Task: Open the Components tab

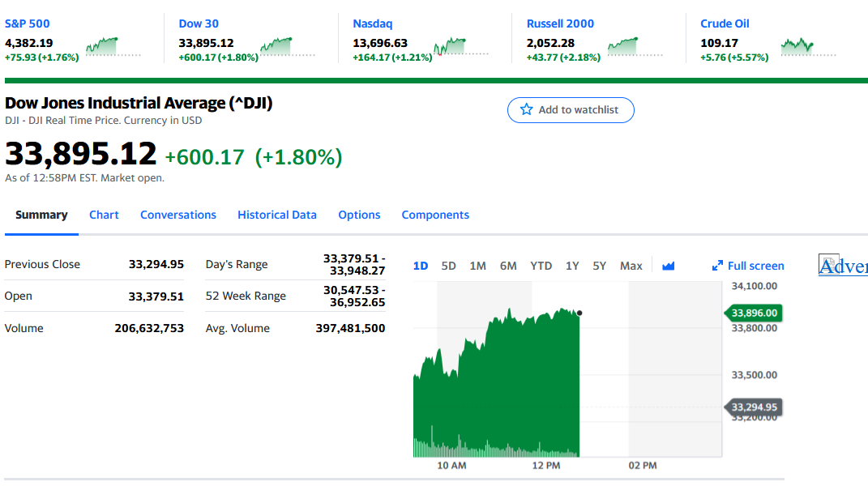Action: tap(435, 215)
